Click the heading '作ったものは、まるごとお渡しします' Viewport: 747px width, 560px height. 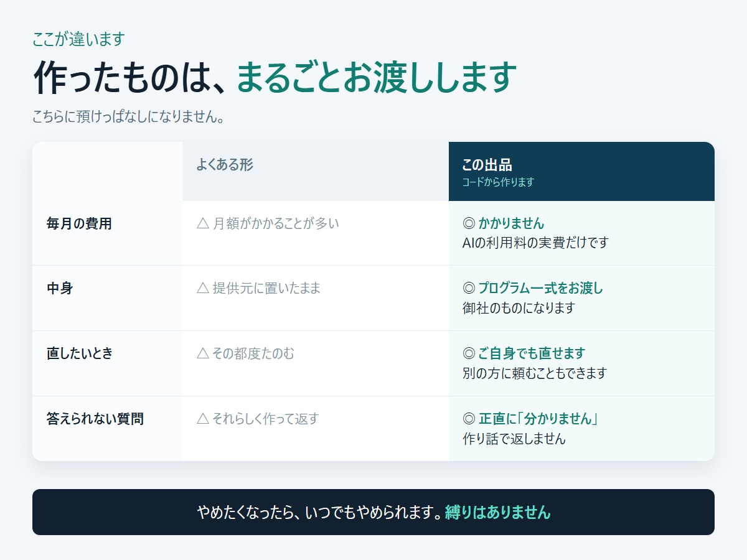click(275, 77)
